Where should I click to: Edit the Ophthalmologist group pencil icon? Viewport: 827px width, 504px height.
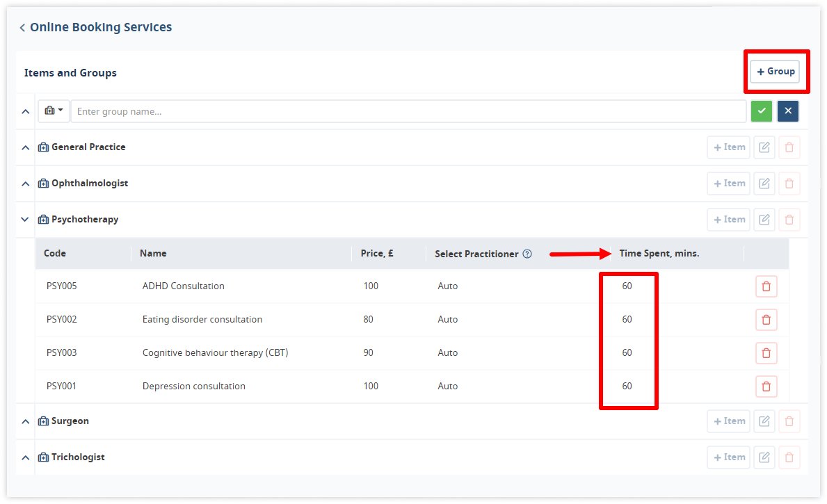coord(764,183)
